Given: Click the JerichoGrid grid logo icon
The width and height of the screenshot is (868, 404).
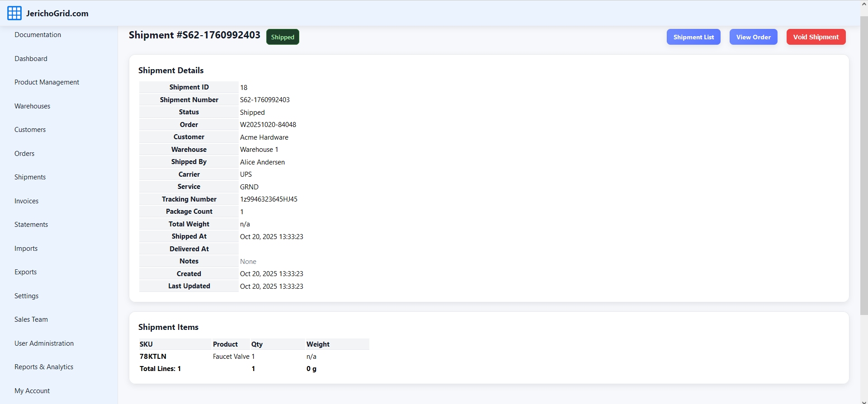Looking at the screenshot, I should [x=14, y=14].
